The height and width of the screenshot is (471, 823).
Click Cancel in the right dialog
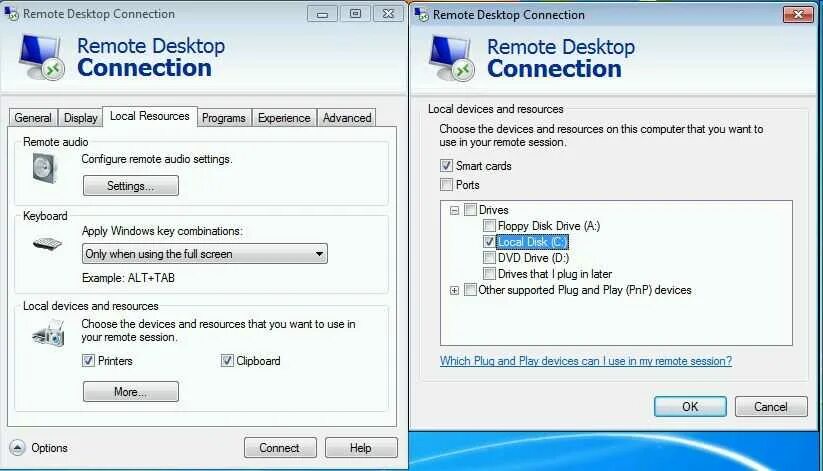[x=771, y=406]
